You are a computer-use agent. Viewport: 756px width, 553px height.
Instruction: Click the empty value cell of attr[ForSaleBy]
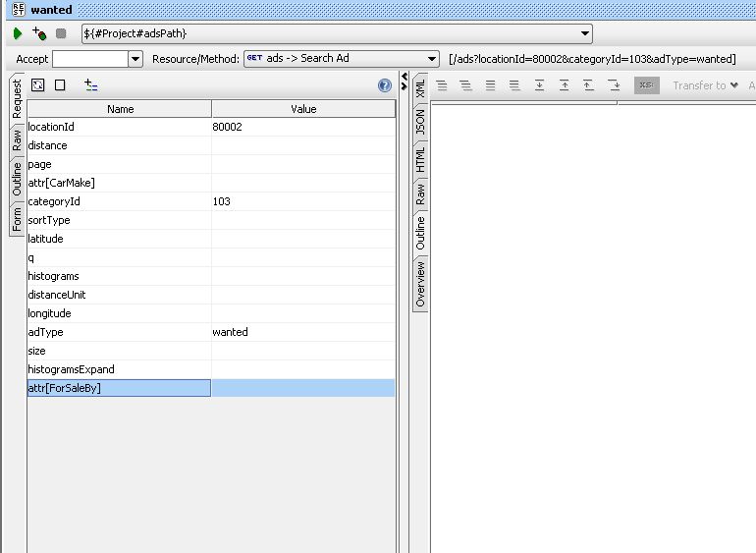click(x=302, y=388)
